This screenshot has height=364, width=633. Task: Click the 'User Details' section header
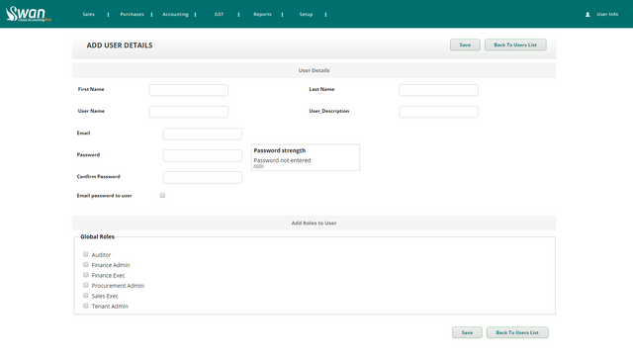tap(315, 70)
